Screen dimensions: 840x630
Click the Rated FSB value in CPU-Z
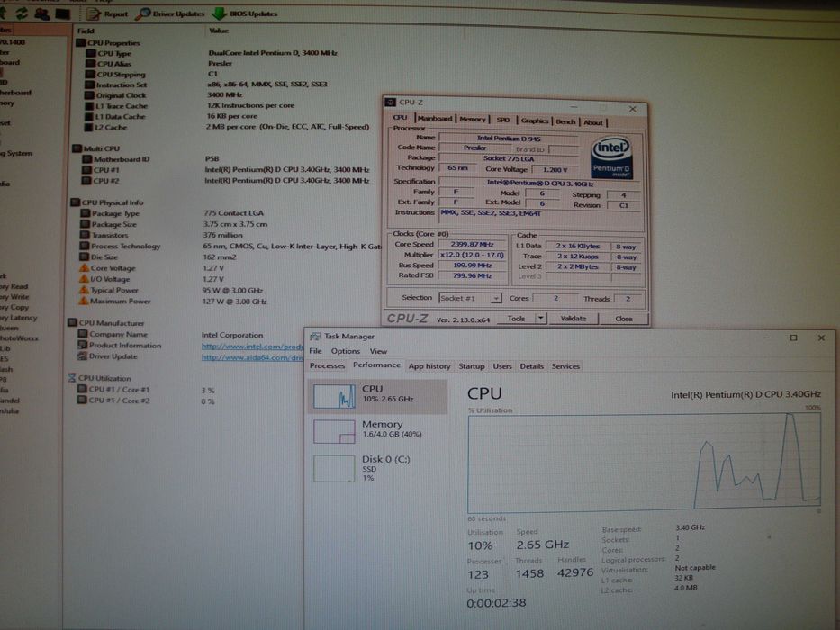(x=472, y=275)
